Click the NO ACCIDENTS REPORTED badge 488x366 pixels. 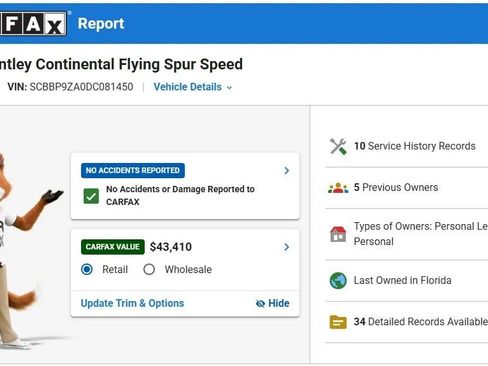(x=133, y=171)
